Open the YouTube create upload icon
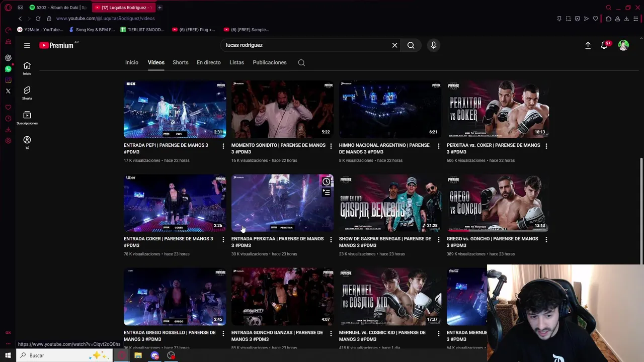This screenshot has width=644, height=362. (588, 45)
